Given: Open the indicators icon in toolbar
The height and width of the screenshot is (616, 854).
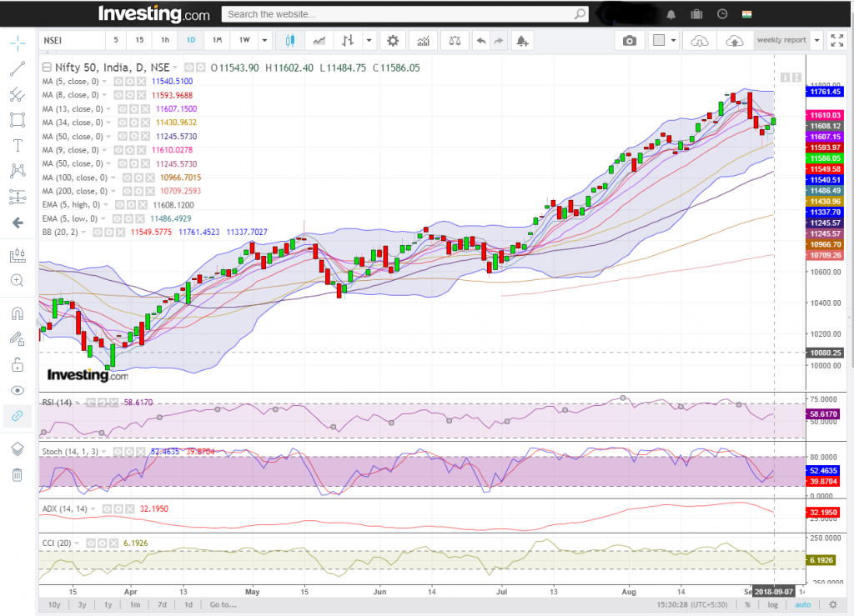Looking at the screenshot, I should 423,40.
